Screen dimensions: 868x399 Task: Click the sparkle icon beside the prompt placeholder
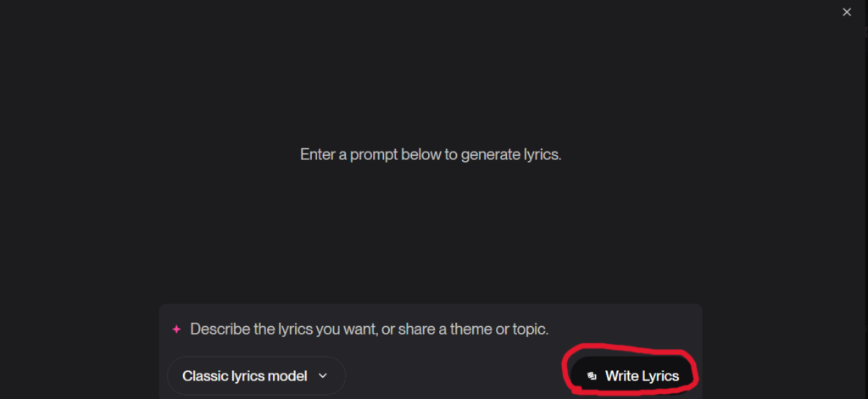(x=176, y=329)
